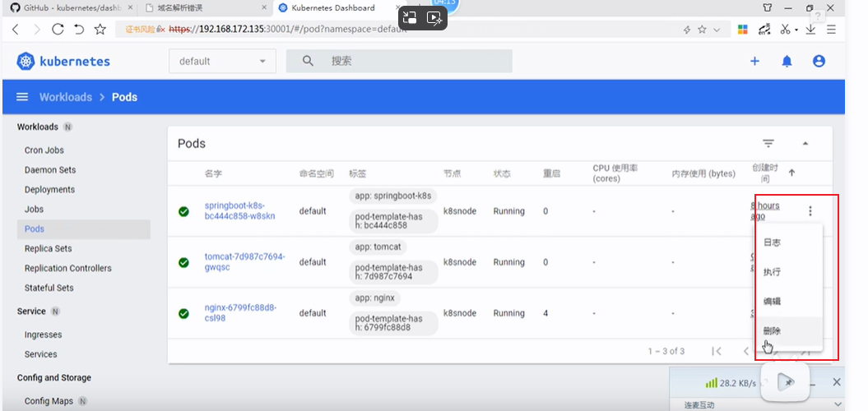Viewport: 868px width, 411px height.
Task: Open the notifications bell
Action: point(787,62)
